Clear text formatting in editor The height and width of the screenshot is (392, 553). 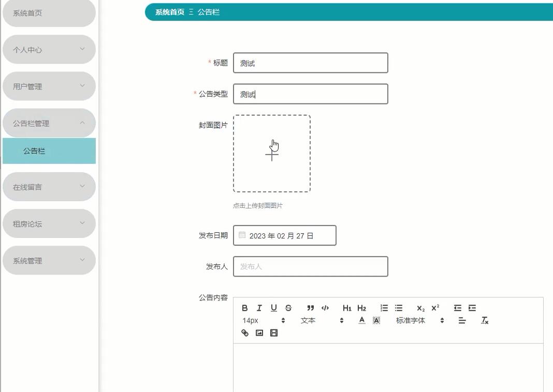point(485,320)
